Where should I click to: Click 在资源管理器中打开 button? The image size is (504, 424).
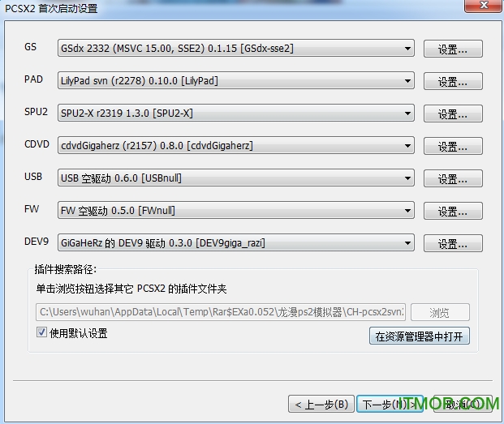point(419,336)
